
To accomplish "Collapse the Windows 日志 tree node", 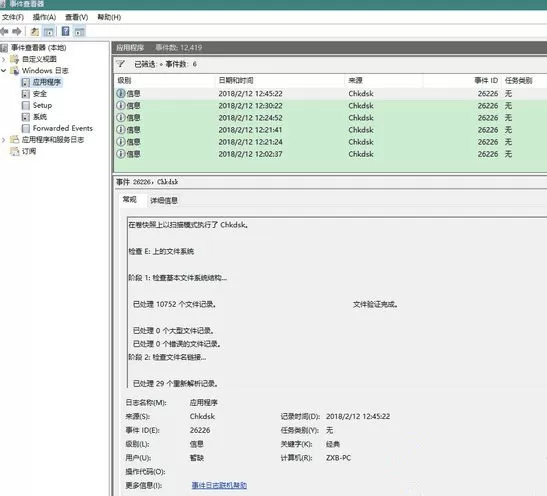I will (x=4, y=71).
